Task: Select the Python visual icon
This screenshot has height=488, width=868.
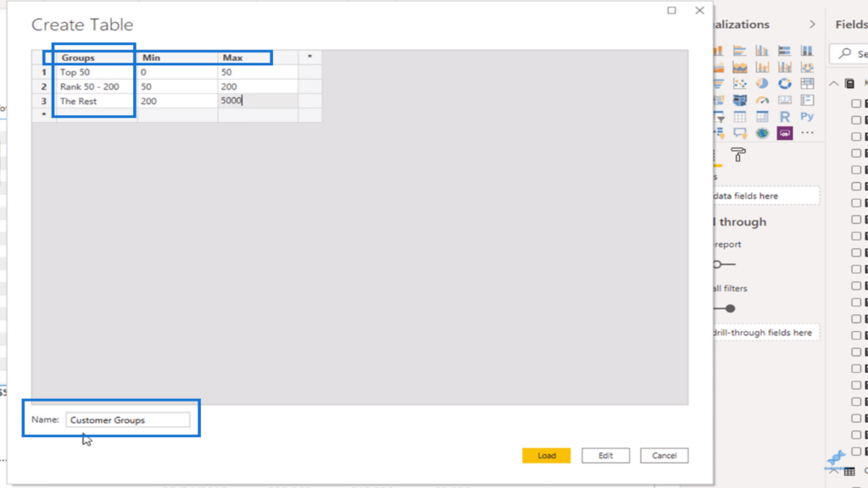Action: tap(807, 117)
